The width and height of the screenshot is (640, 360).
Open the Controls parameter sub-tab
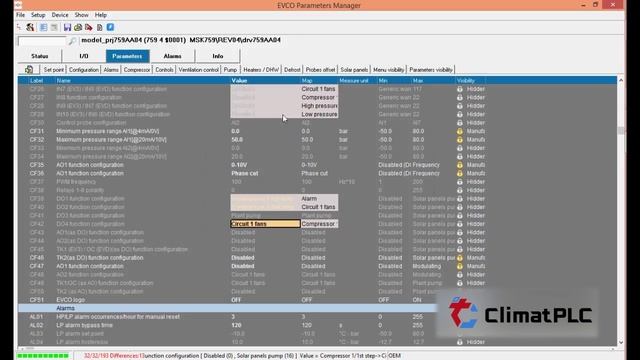pos(164,70)
